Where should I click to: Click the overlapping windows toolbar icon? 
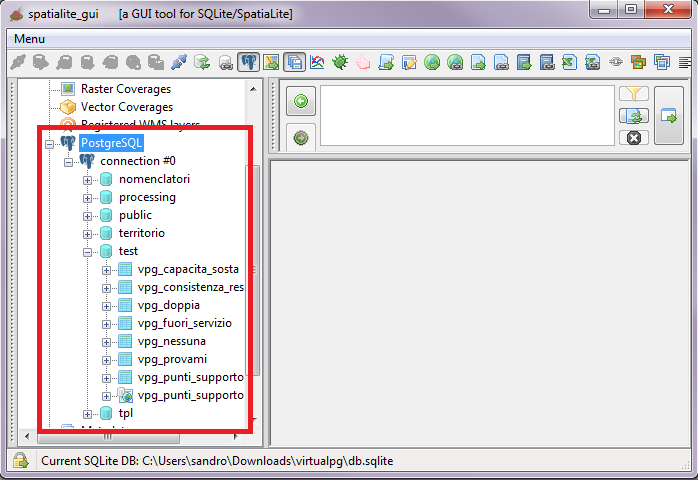[662, 62]
